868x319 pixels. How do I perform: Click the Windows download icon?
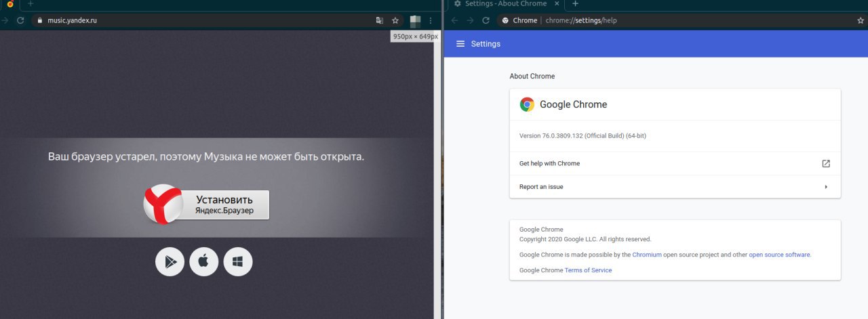[237, 261]
